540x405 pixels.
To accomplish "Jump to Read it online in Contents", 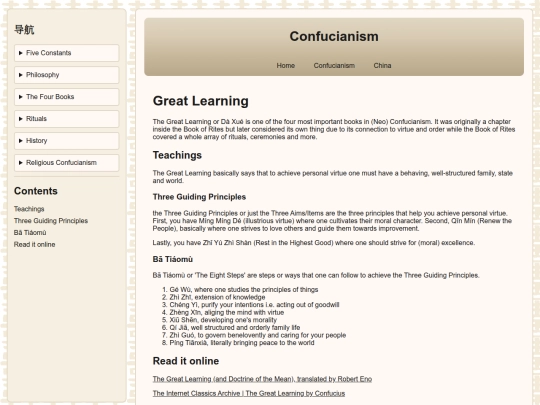I will 34,245.
